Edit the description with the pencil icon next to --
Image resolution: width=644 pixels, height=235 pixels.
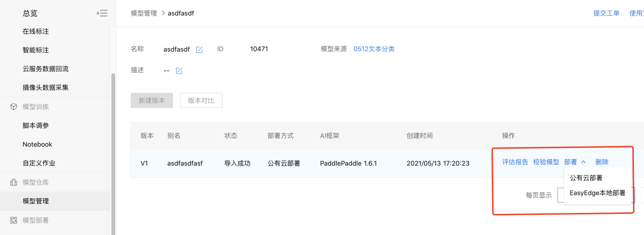[x=179, y=71]
